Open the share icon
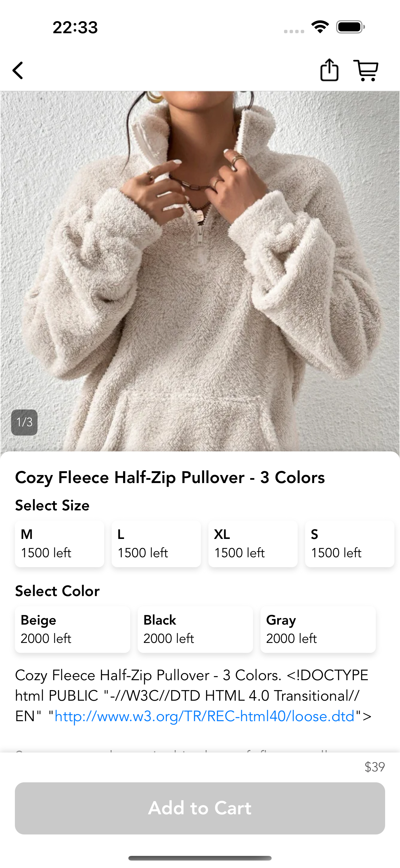 pyautogui.click(x=329, y=70)
